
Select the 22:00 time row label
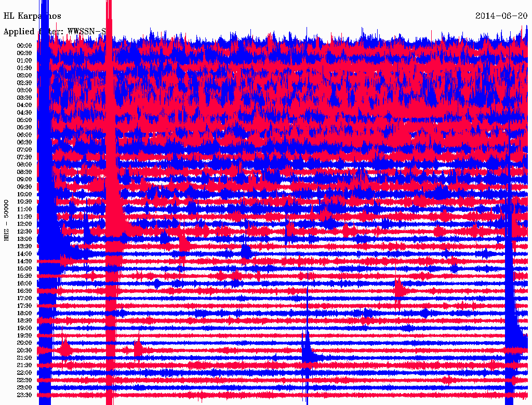pyautogui.click(x=24, y=373)
